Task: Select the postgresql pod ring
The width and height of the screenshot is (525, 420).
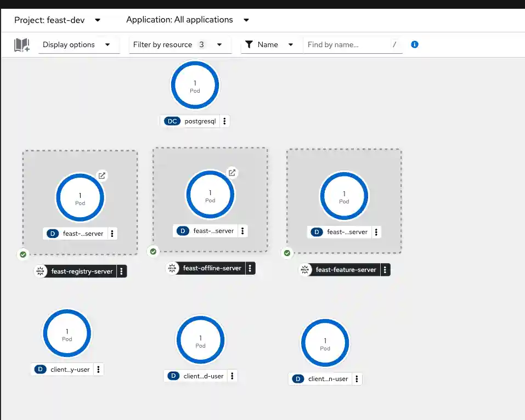Action: pos(195,85)
